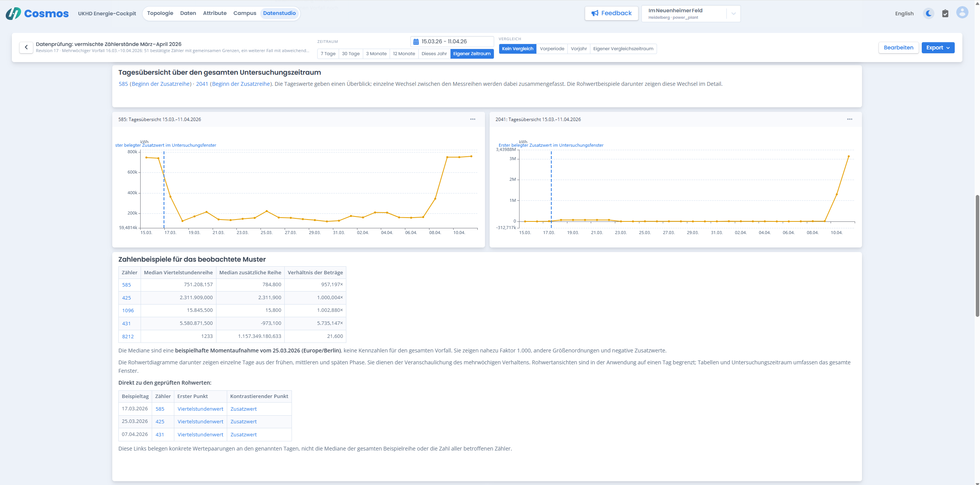Open options menu of 2041 Tagesübersicht chart
This screenshot has width=980, height=485.
(x=850, y=119)
